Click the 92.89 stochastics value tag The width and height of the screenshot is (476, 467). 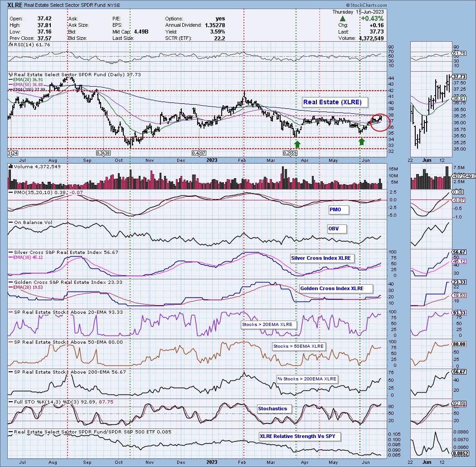(459, 404)
